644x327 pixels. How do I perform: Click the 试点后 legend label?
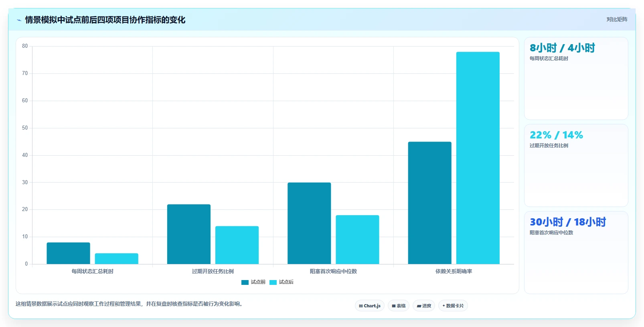pyautogui.click(x=286, y=282)
